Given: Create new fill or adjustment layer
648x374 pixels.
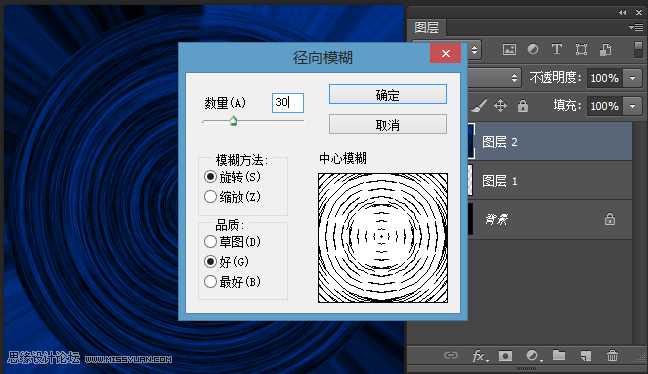Looking at the screenshot, I should coord(533,355).
